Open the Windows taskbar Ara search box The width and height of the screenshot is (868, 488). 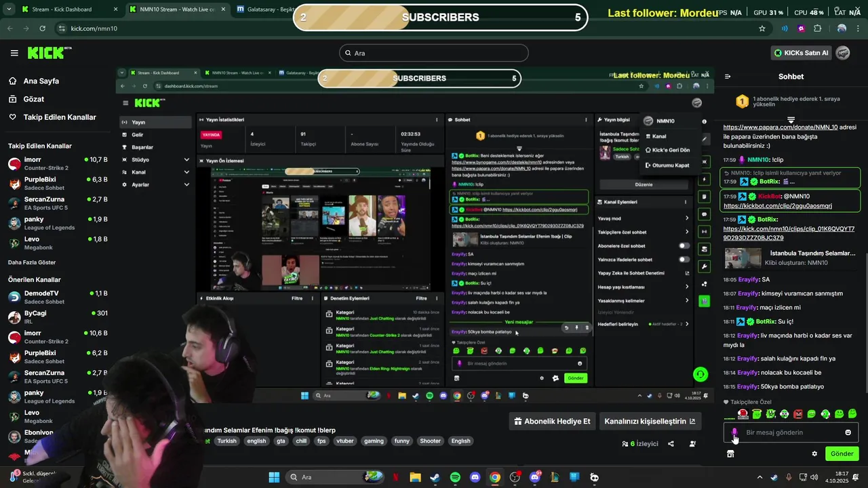pos(335,477)
